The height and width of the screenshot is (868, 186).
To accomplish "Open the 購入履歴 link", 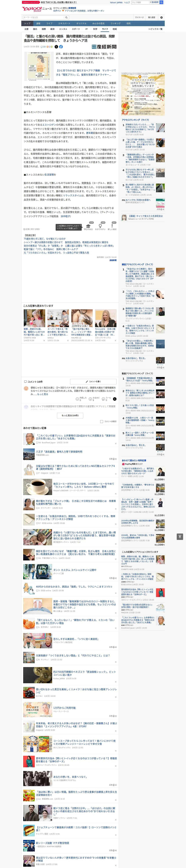I will [152, 17].
